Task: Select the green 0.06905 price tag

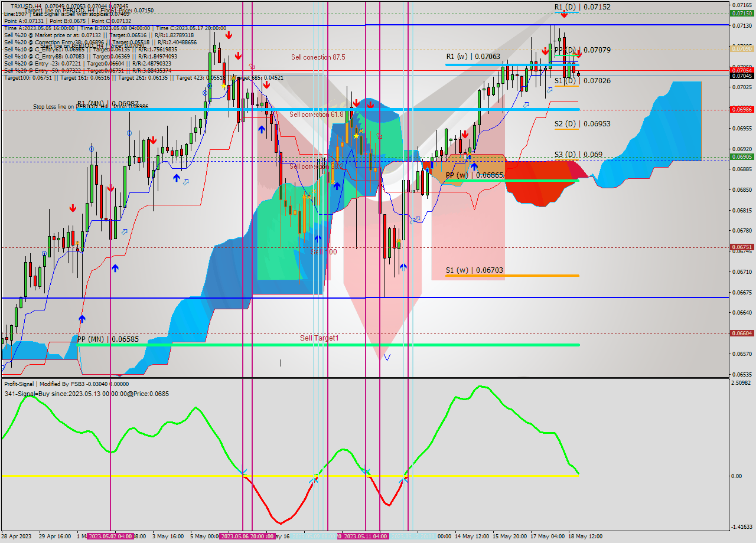Action: 741,157
